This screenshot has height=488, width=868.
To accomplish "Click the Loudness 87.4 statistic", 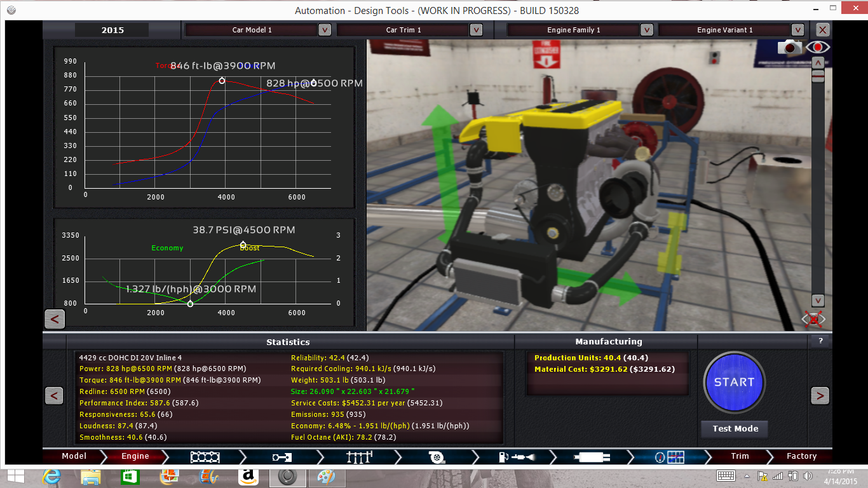I will [x=118, y=426].
